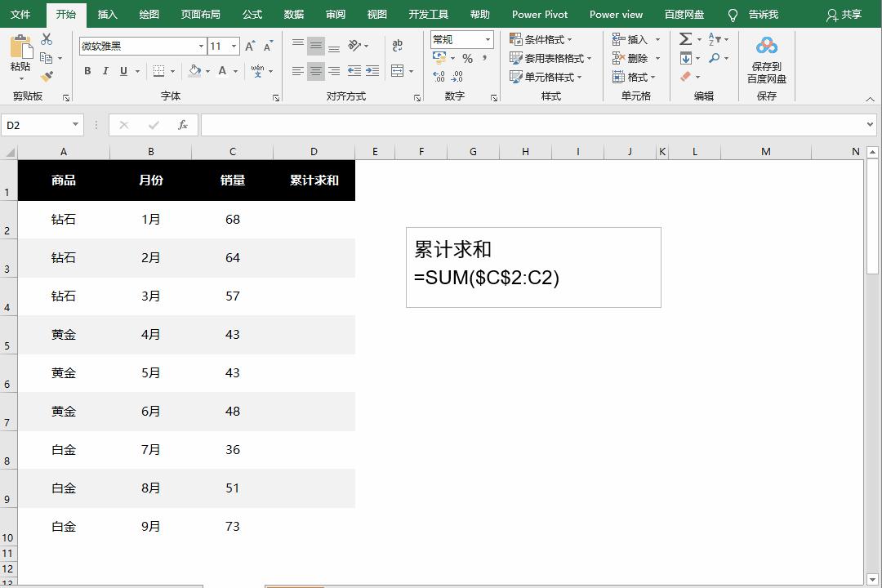This screenshot has height=588, width=882.
Task: Click the Paste clipboard icon
Action: point(20,47)
